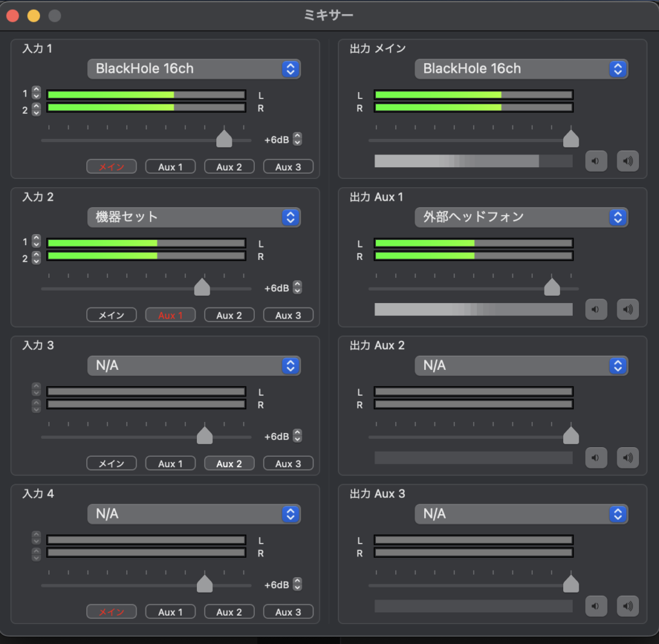Enable Aux 3 routing for 入力 3
659x644 pixels.
pos(288,463)
